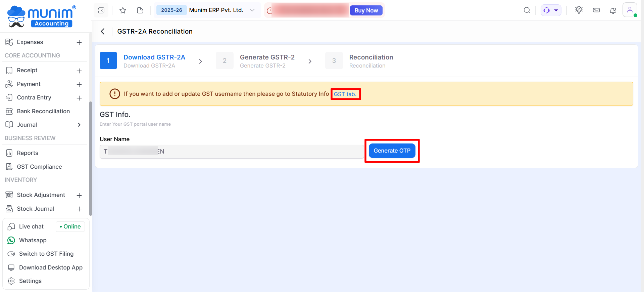
Task: Click the User Name input field
Action: click(x=232, y=152)
